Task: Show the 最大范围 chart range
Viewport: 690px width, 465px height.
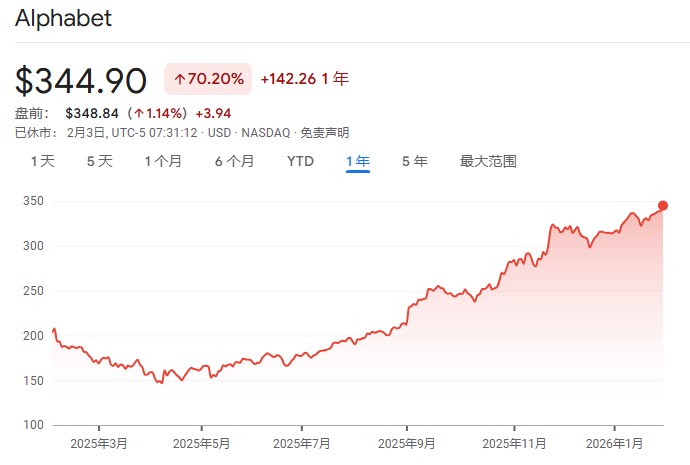Action: point(488,161)
